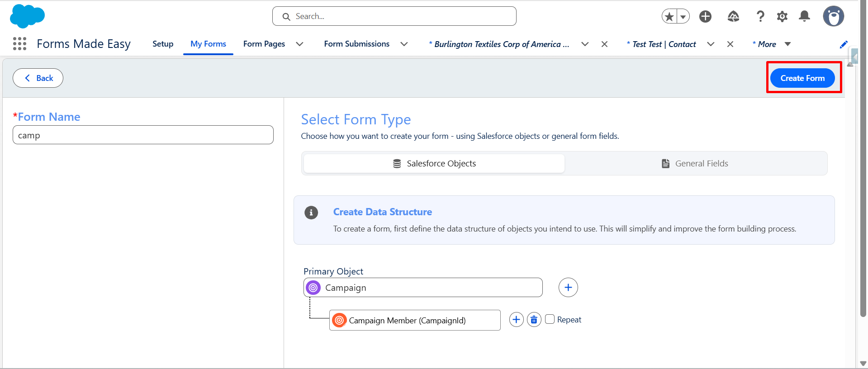Image resolution: width=868 pixels, height=369 pixels.
Task: Open the My Forms tab
Action: point(208,44)
